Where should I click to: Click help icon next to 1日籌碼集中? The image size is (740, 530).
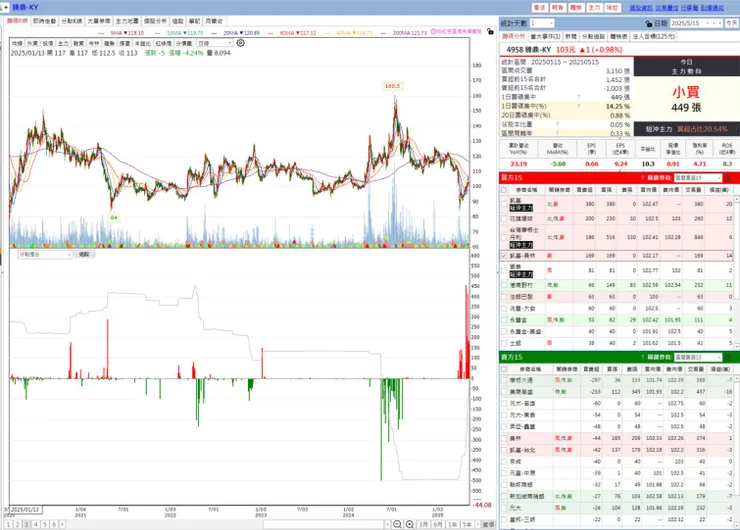(x=579, y=97)
